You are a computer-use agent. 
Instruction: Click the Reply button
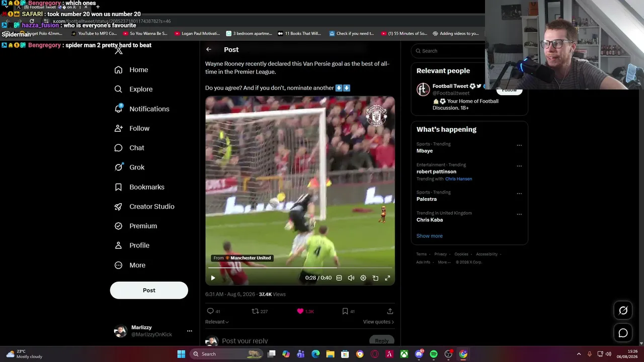coord(381,341)
